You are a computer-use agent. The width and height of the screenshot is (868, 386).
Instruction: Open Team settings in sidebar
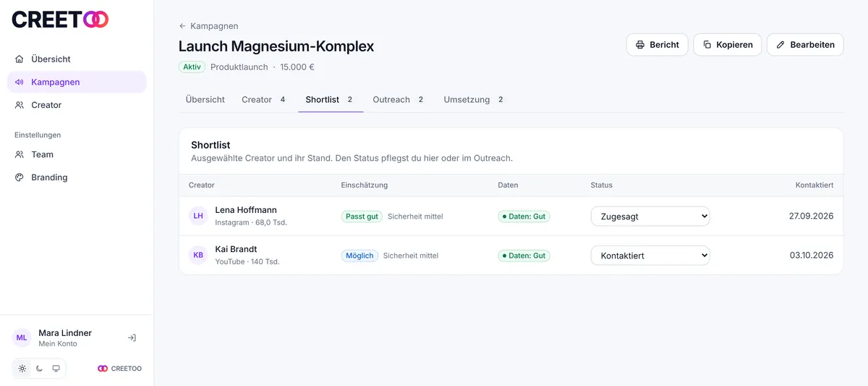(77, 154)
